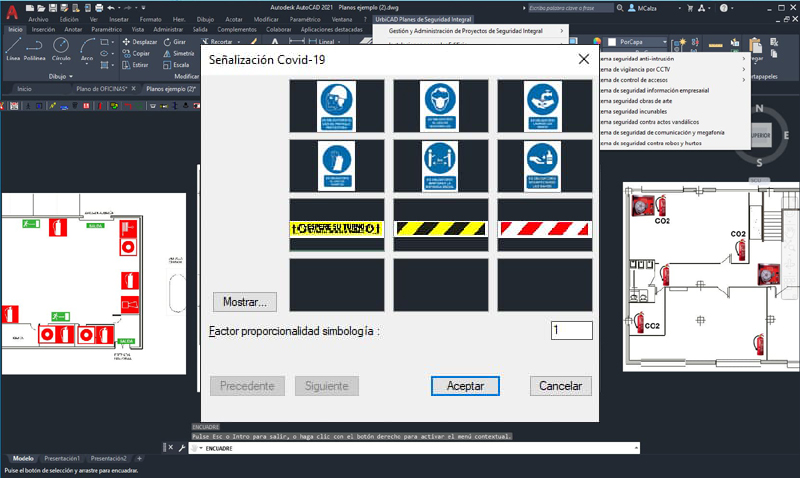
Task: Open the Archivo menu
Action: click(x=38, y=19)
